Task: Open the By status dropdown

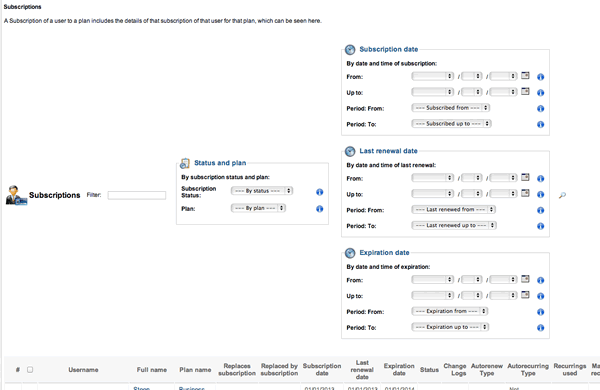Action: click(x=262, y=191)
